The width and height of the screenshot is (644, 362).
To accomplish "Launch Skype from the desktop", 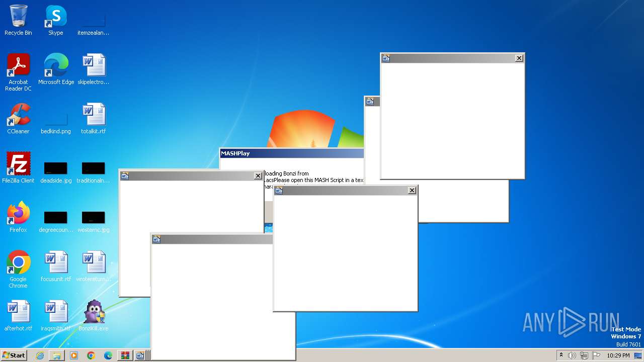I will pyautogui.click(x=56, y=20).
